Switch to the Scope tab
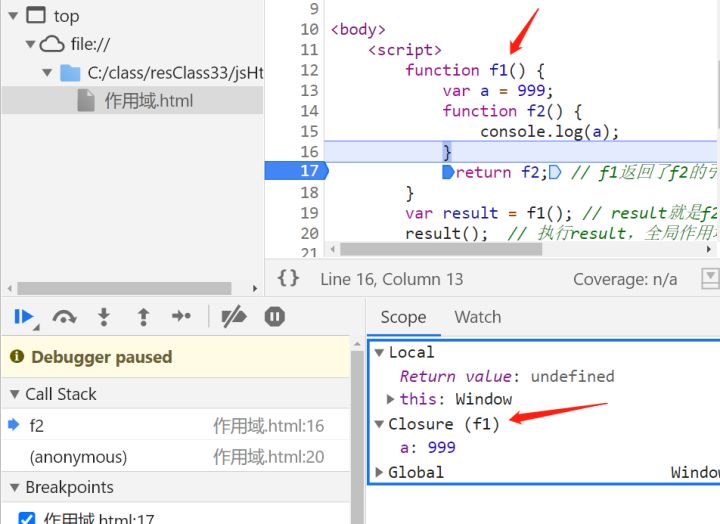The image size is (720, 524). (403, 317)
